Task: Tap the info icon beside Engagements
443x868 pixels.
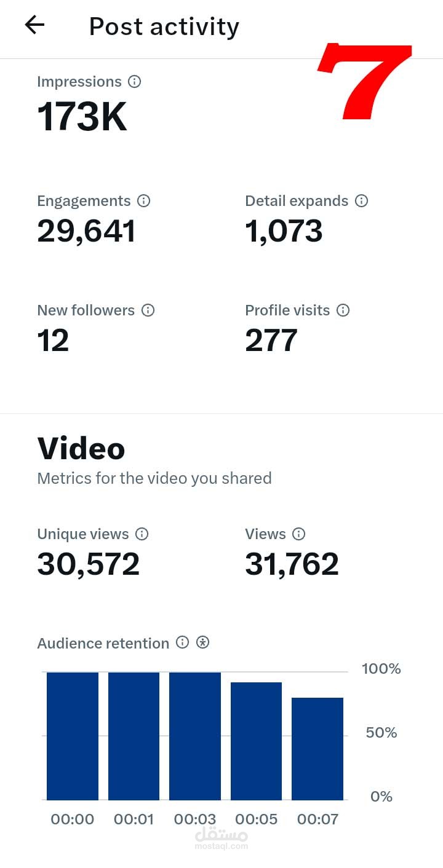Action: 143,201
